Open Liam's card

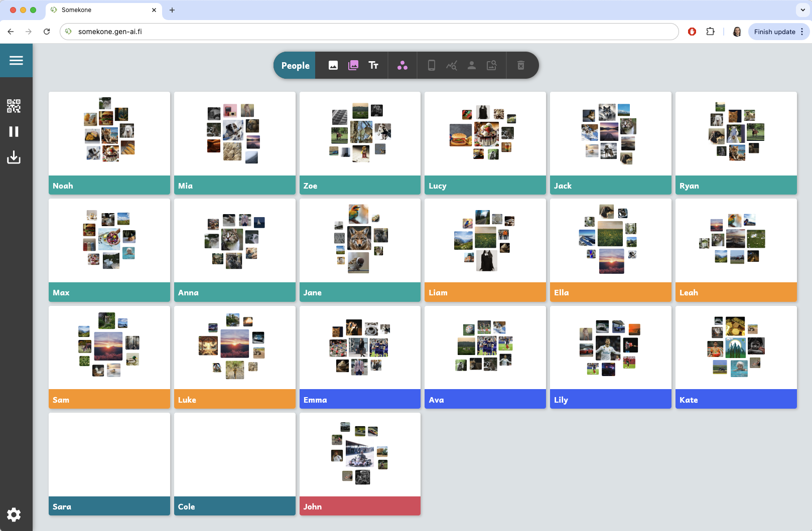pyautogui.click(x=485, y=250)
